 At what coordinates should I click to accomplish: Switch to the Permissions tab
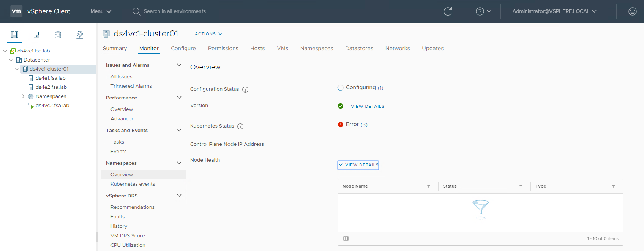tap(223, 48)
